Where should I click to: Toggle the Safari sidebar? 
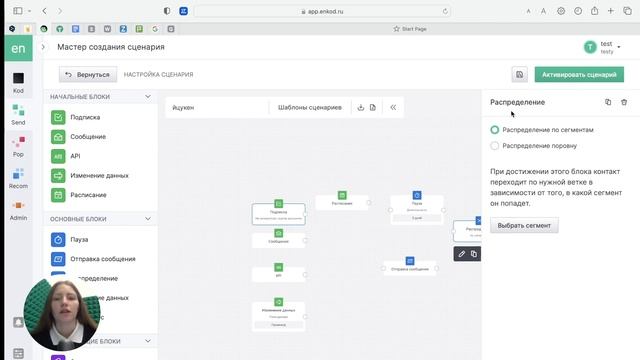click(x=18, y=11)
